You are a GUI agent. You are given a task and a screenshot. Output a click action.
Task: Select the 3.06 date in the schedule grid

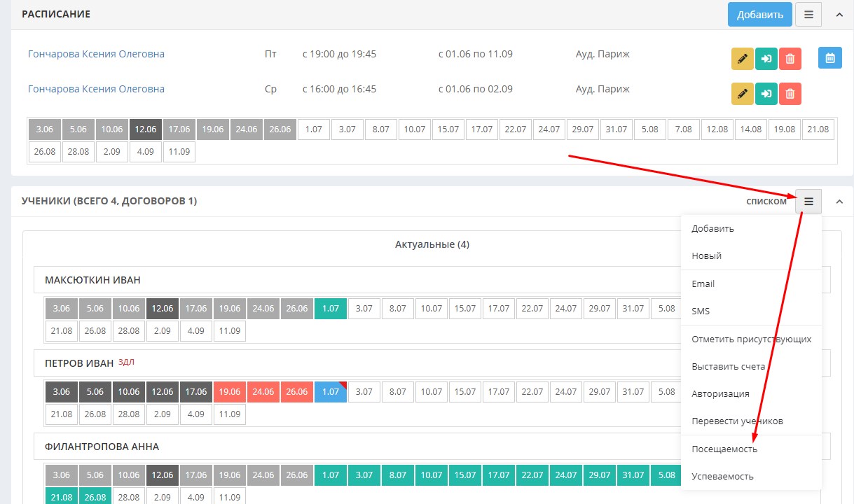tap(45, 129)
